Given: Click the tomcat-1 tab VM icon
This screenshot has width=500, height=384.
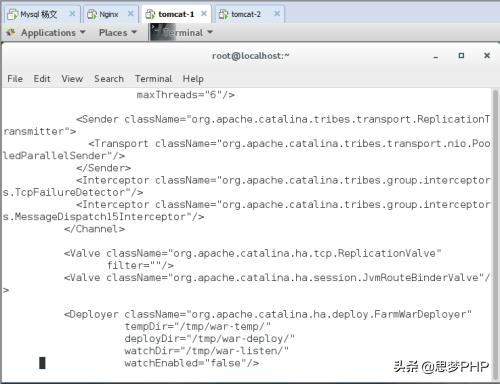Looking at the screenshot, I should click(150, 14).
